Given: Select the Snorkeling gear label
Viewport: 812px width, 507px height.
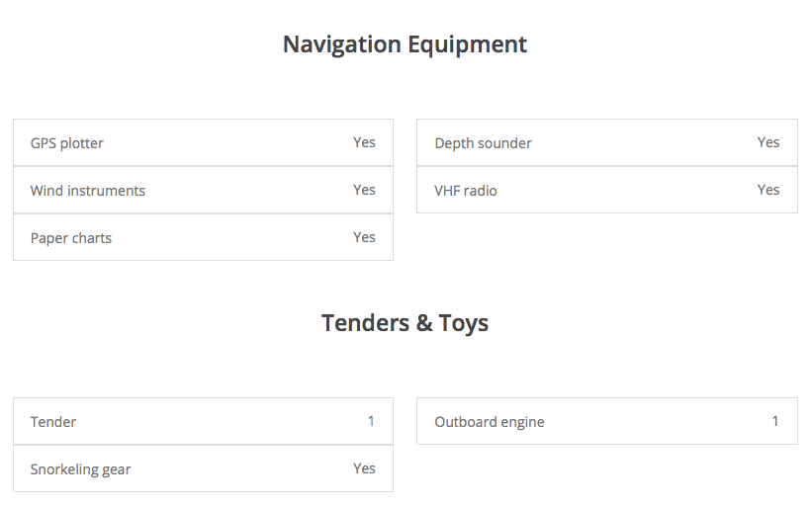Looking at the screenshot, I should (x=81, y=469).
